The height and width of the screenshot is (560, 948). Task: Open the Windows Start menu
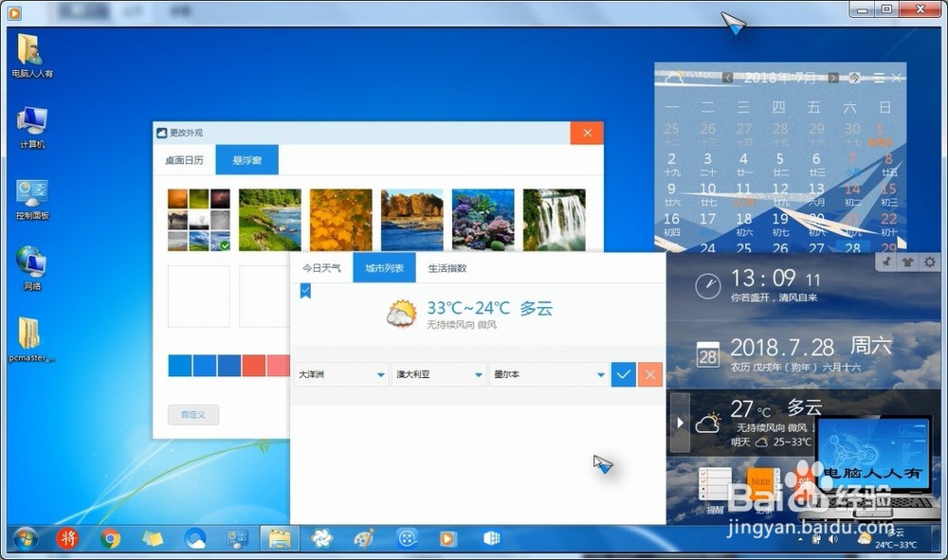click(x=26, y=537)
